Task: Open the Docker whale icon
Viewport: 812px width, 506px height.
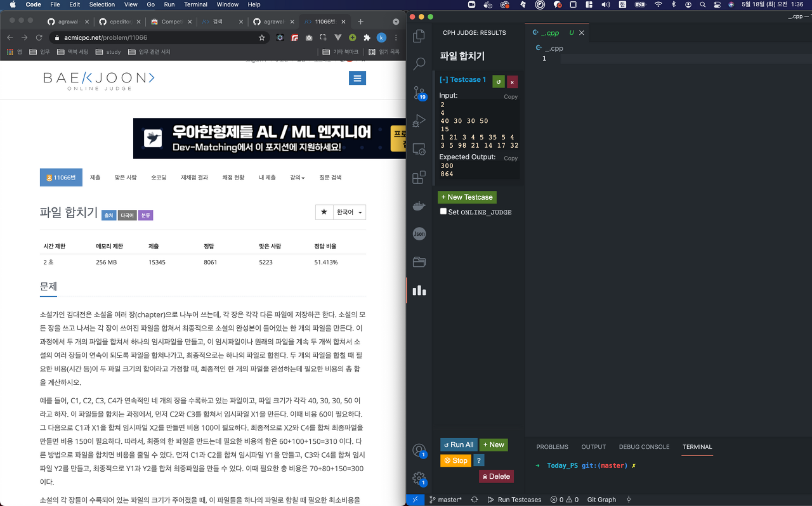Action: tap(419, 205)
